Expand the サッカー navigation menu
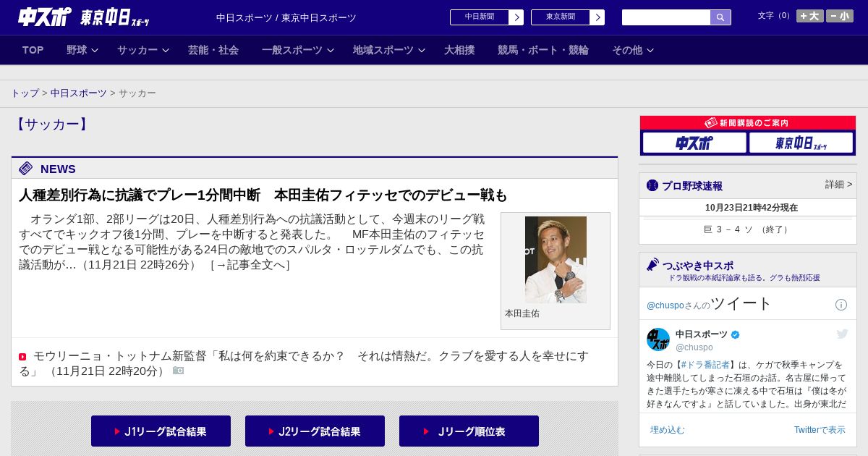This screenshot has height=456, width=868. (x=142, y=50)
